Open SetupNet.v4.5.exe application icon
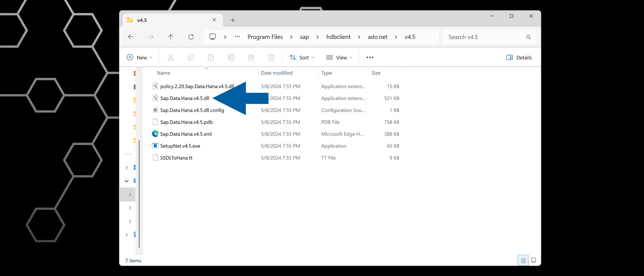Screen dimensions: 644x276 point(155,146)
